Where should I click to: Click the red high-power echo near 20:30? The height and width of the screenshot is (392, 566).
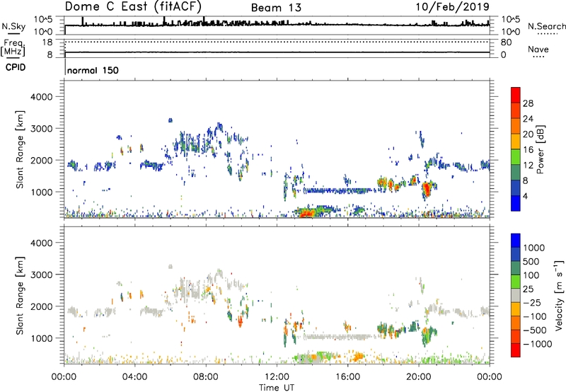[x=427, y=189]
